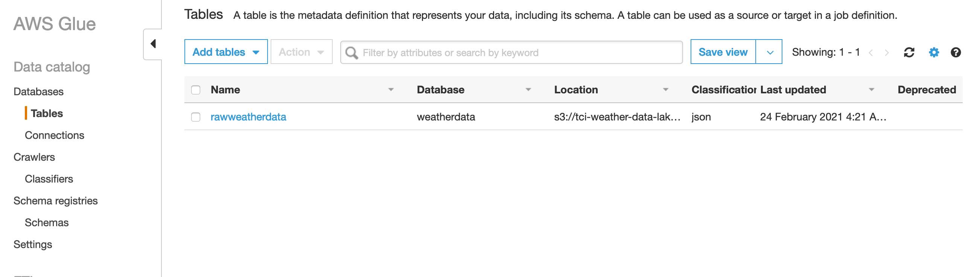Click the search magnifier icon
This screenshot has height=277, width=980.
point(352,53)
